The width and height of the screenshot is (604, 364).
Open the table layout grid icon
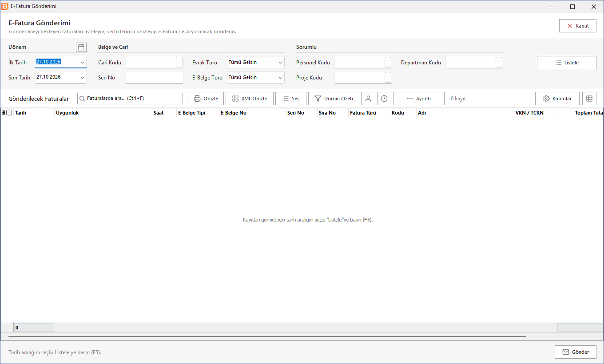pos(589,99)
